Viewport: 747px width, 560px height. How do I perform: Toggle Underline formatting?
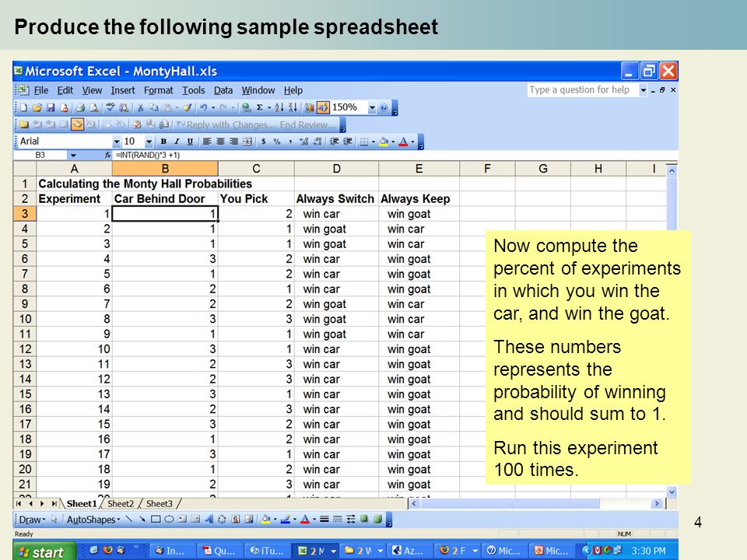tap(190, 142)
